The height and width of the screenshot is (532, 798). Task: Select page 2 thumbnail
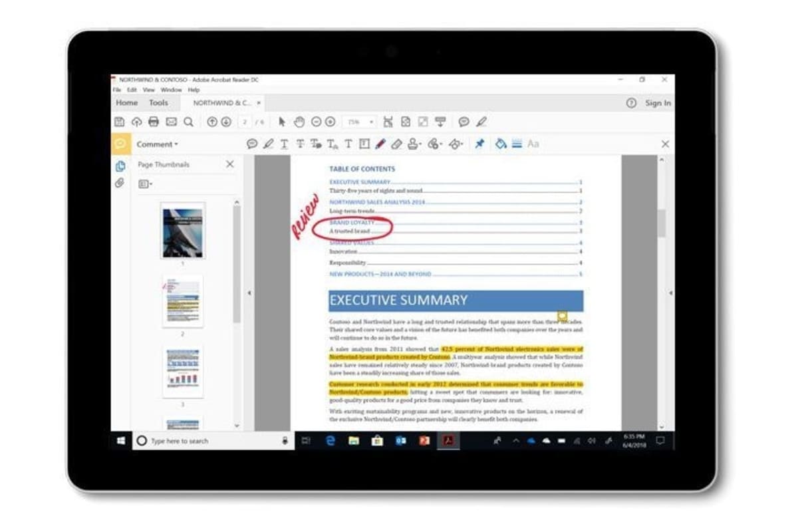point(183,301)
